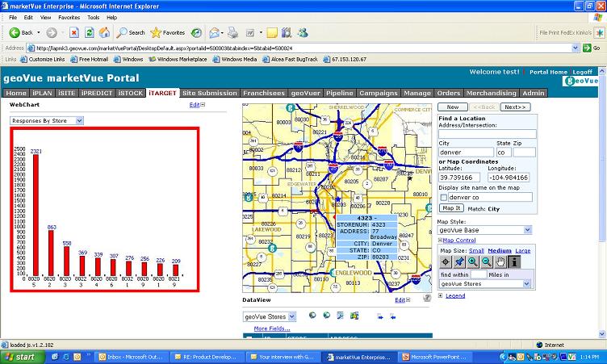Open the Portal Home link
The height and width of the screenshot is (364, 607).
click(548, 72)
